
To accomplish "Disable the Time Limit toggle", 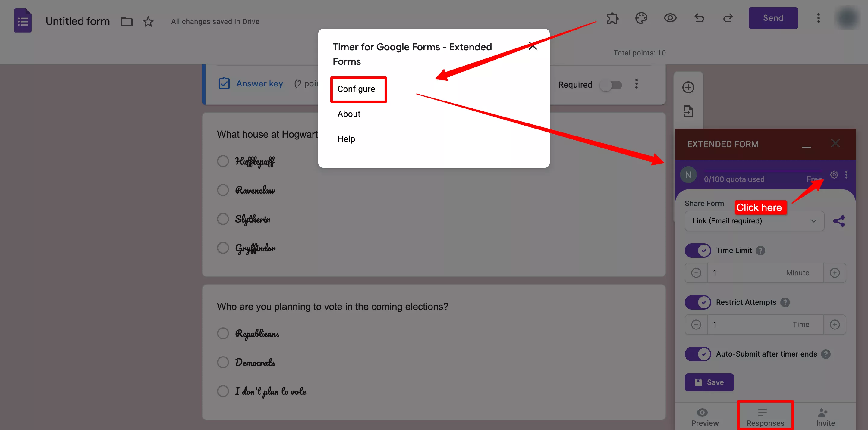I will 697,251.
